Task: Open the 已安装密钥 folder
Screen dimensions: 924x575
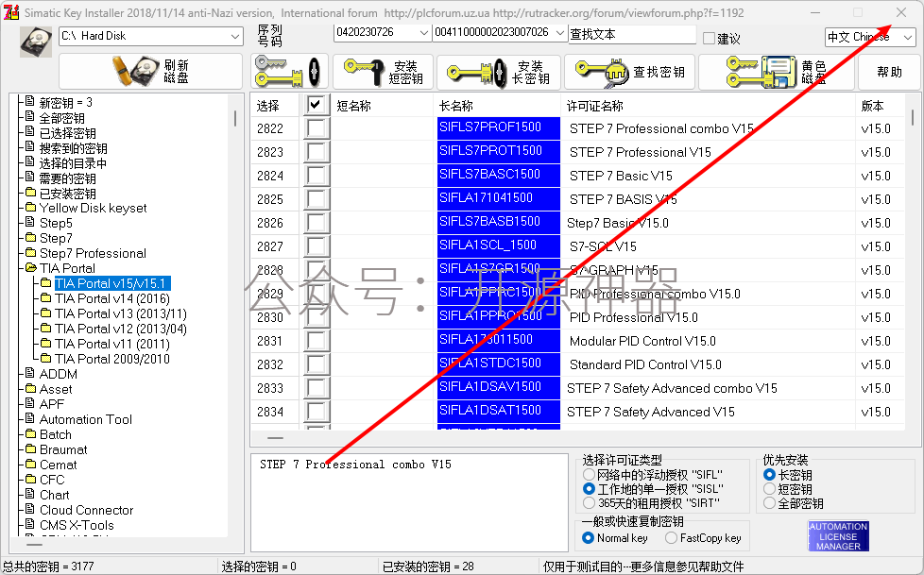Action: [x=67, y=194]
